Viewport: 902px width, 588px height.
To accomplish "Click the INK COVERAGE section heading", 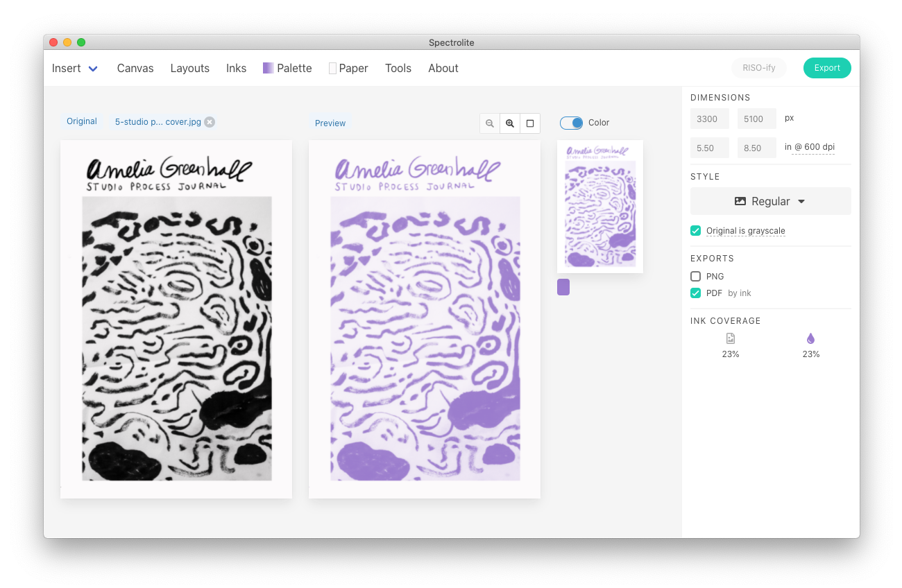I will point(726,321).
